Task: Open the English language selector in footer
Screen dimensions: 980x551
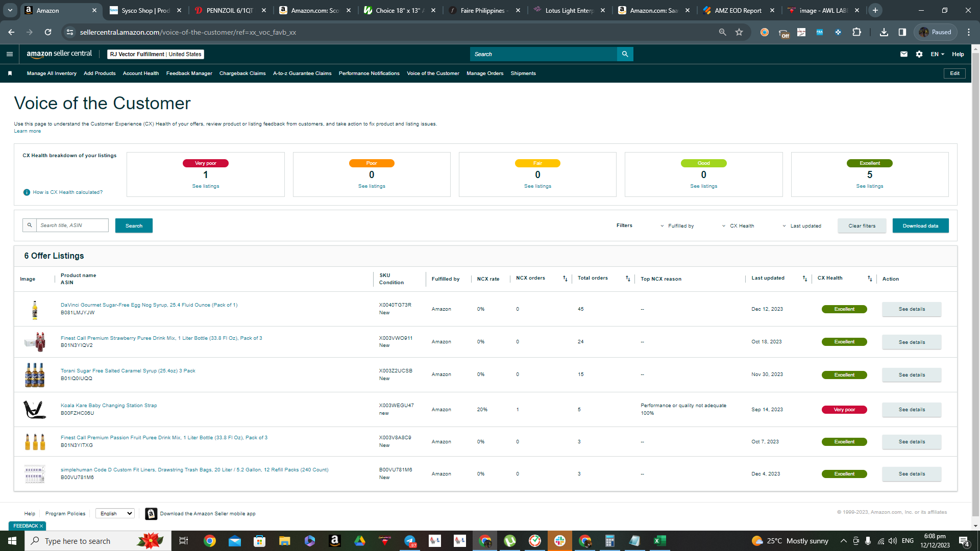Action: point(115,514)
